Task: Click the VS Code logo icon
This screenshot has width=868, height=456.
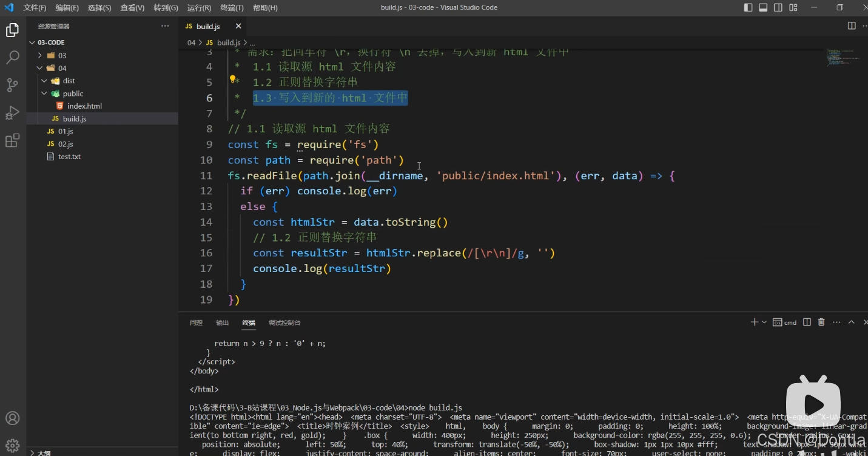Action: point(8,7)
